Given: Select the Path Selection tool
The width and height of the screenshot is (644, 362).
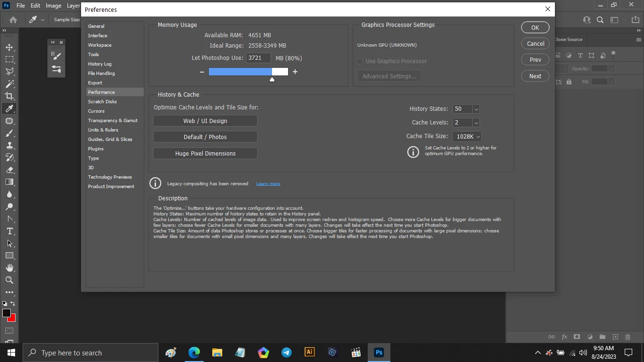Looking at the screenshot, I should (9, 243).
